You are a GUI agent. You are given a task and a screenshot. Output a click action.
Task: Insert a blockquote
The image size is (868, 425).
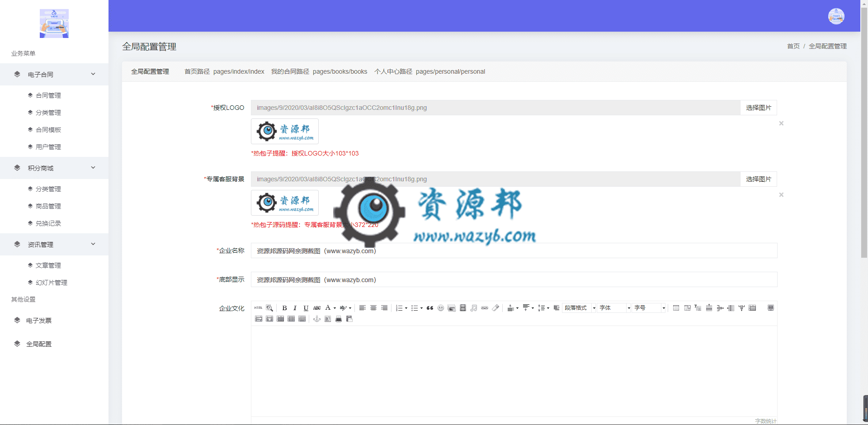pos(430,308)
